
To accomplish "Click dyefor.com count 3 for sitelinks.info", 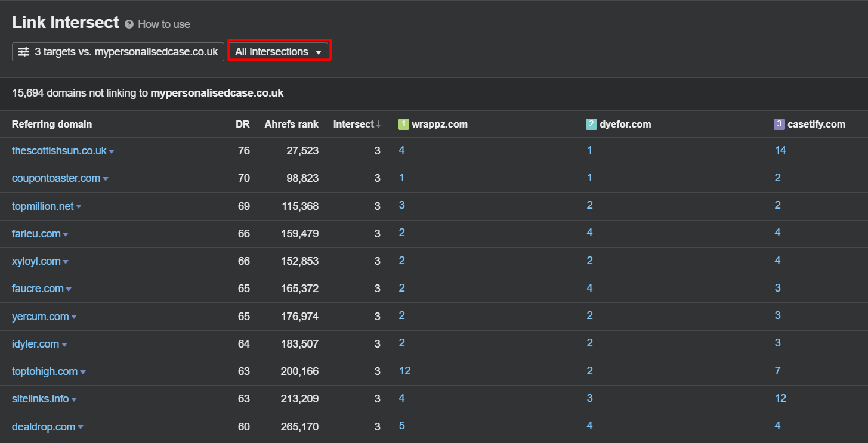I will (x=589, y=398).
